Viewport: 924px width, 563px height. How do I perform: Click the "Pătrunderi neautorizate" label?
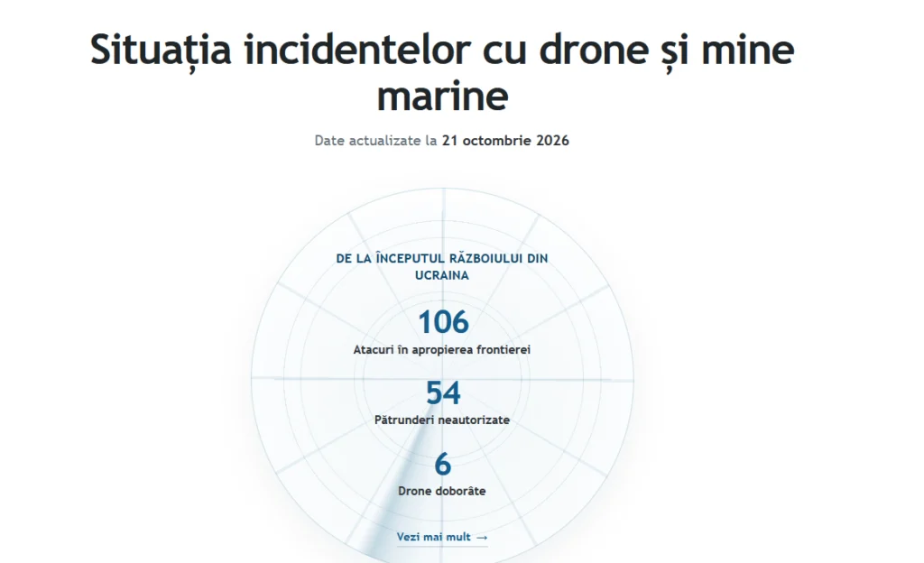(x=442, y=420)
